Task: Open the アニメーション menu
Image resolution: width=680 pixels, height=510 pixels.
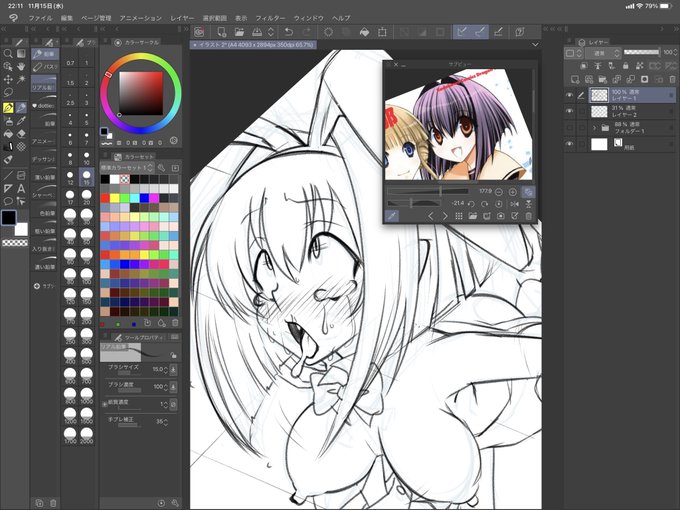Action: click(141, 18)
